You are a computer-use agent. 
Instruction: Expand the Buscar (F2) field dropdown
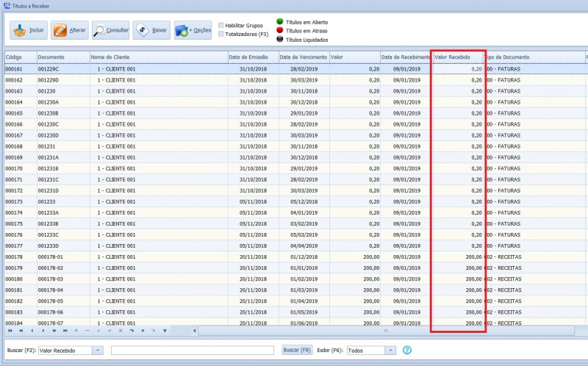point(98,351)
